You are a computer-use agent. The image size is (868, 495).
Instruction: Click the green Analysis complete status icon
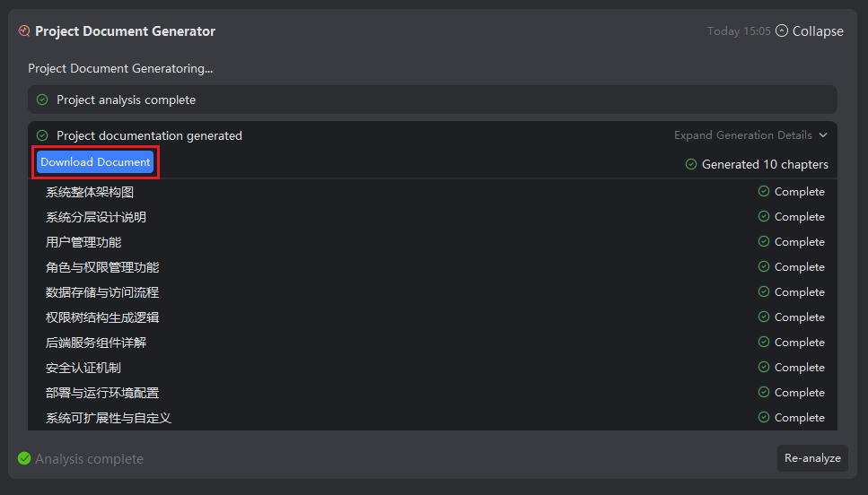[x=24, y=458]
